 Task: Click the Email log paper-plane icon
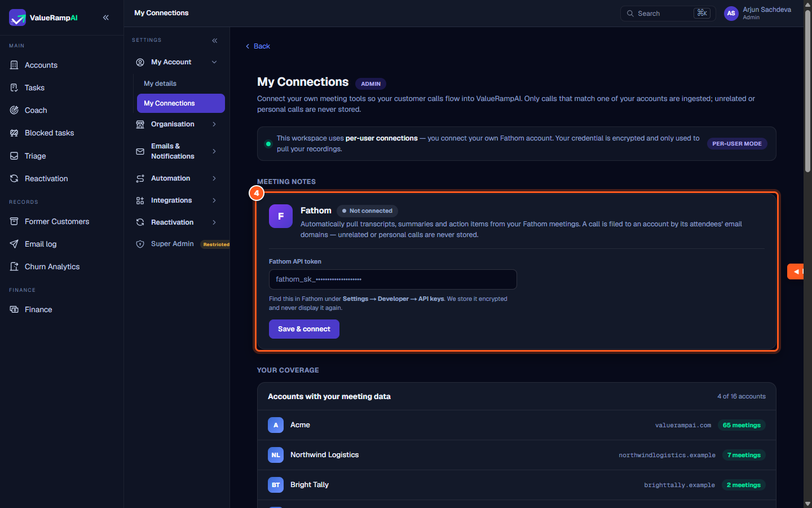(x=14, y=244)
